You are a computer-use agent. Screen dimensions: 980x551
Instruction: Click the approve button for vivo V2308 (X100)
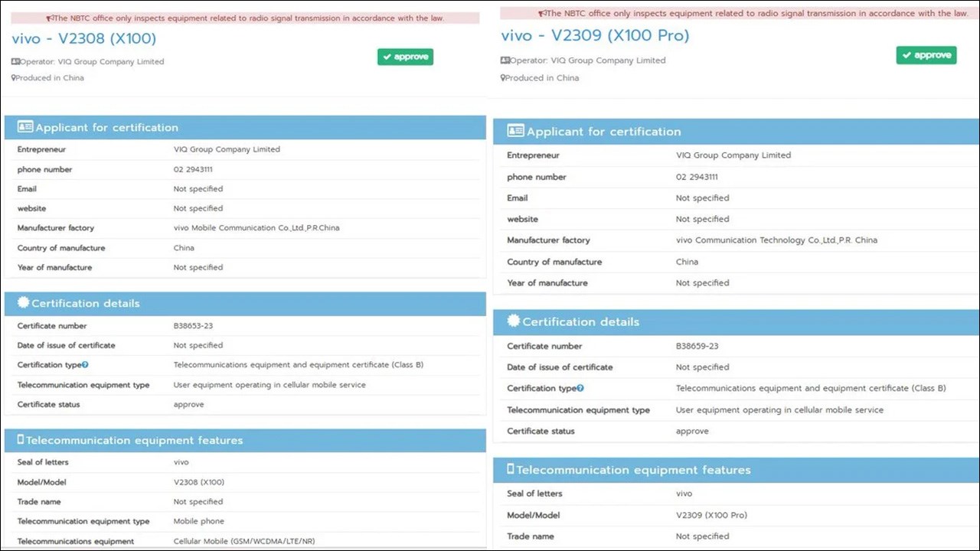point(405,57)
